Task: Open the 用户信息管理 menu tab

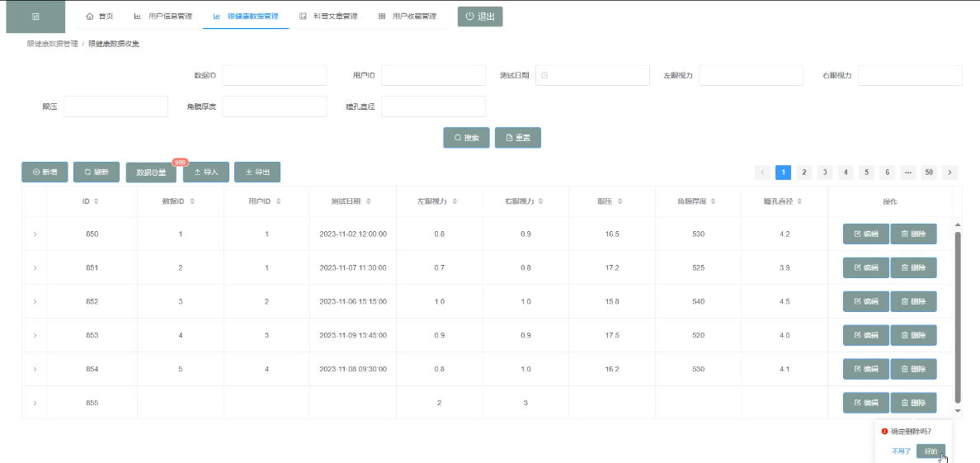Action: (163, 17)
